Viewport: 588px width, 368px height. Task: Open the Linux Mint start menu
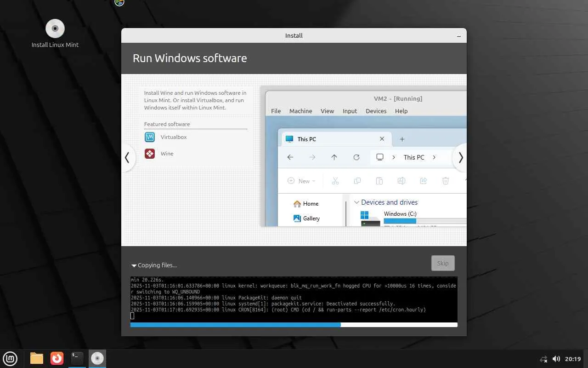10,358
